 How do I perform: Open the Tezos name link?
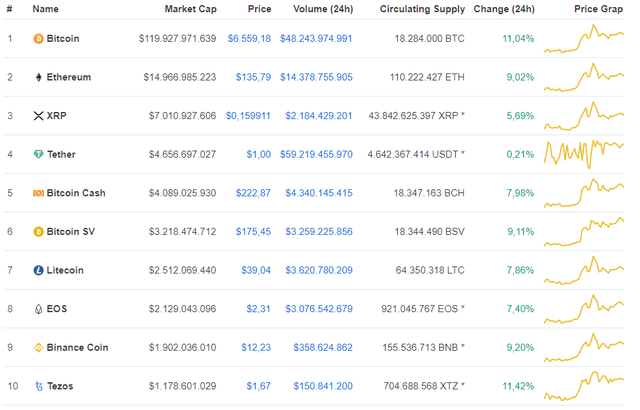click(x=60, y=386)
